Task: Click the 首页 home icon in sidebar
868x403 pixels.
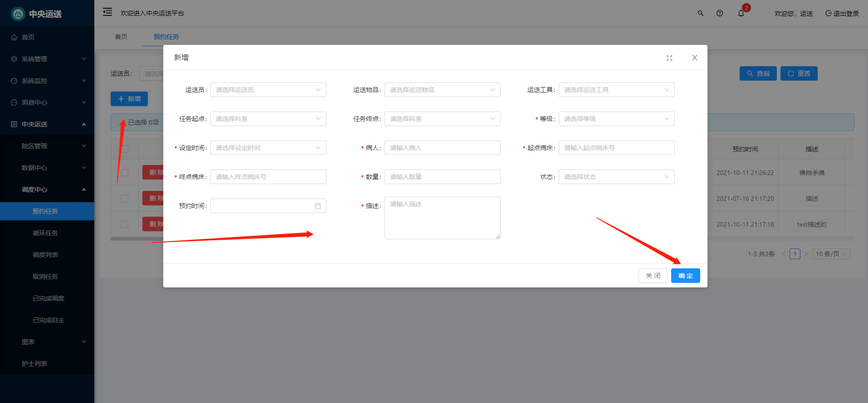Action: click(14, 37)
